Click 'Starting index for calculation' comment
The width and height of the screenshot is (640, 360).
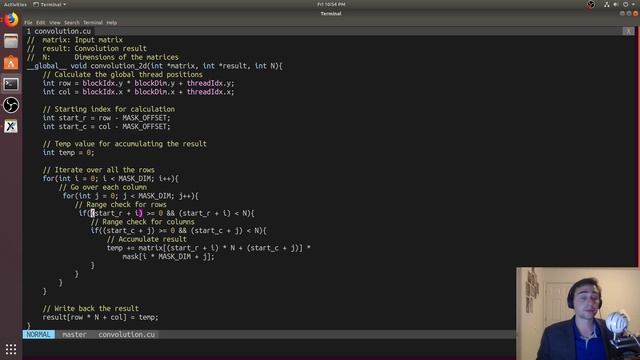[x=109, y=109]
